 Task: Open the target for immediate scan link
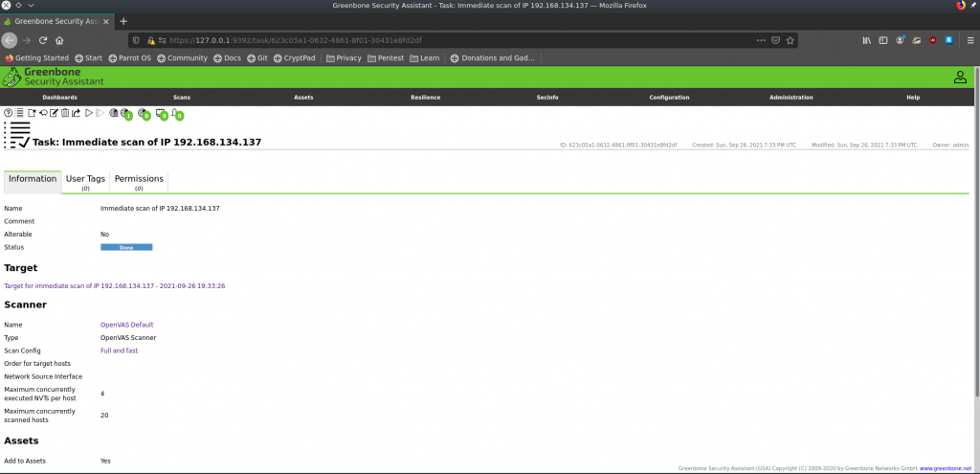coord(115,285)
